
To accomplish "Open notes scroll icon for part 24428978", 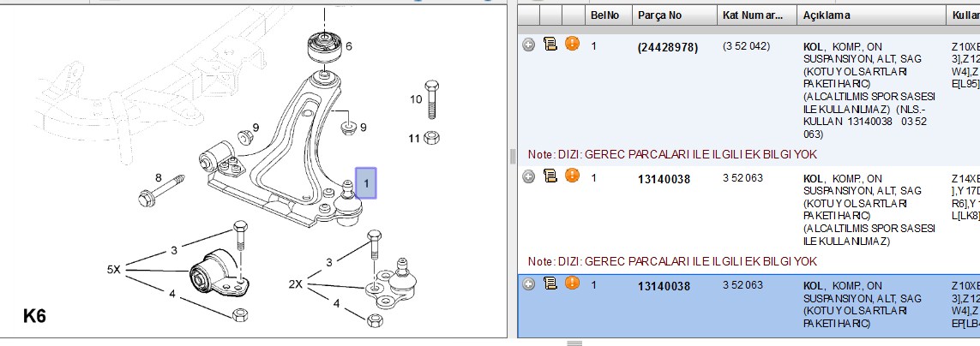I will [550, 45].
